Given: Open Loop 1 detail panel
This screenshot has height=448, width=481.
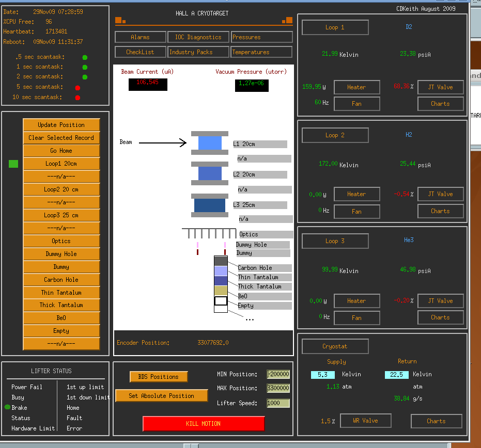Looking at the screenshot, I should (x=335, y=27).
